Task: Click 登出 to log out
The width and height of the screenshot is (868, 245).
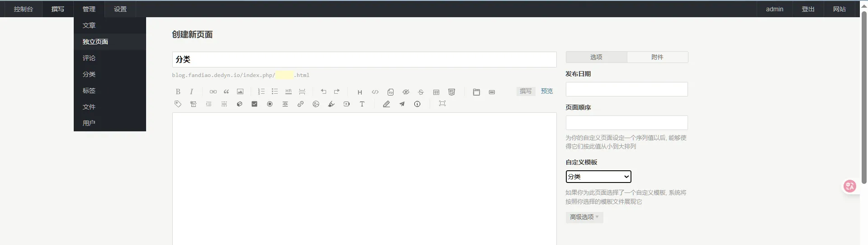Action: click(808, 9)
